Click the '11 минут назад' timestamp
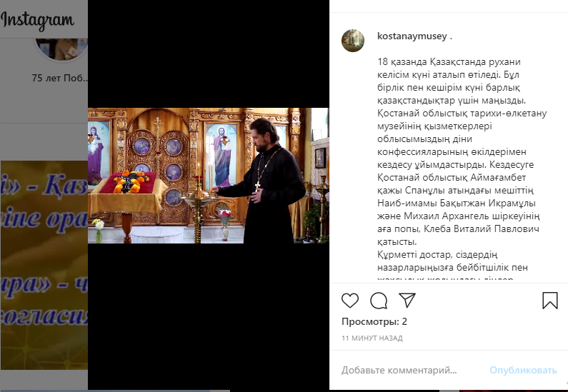Screen dimensions: 568x392 pos(372,338)
